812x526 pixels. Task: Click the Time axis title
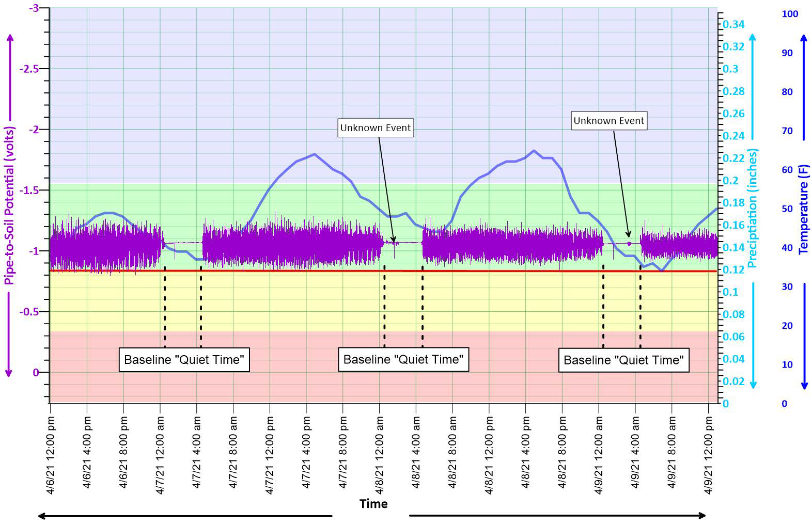coord(373,504)
